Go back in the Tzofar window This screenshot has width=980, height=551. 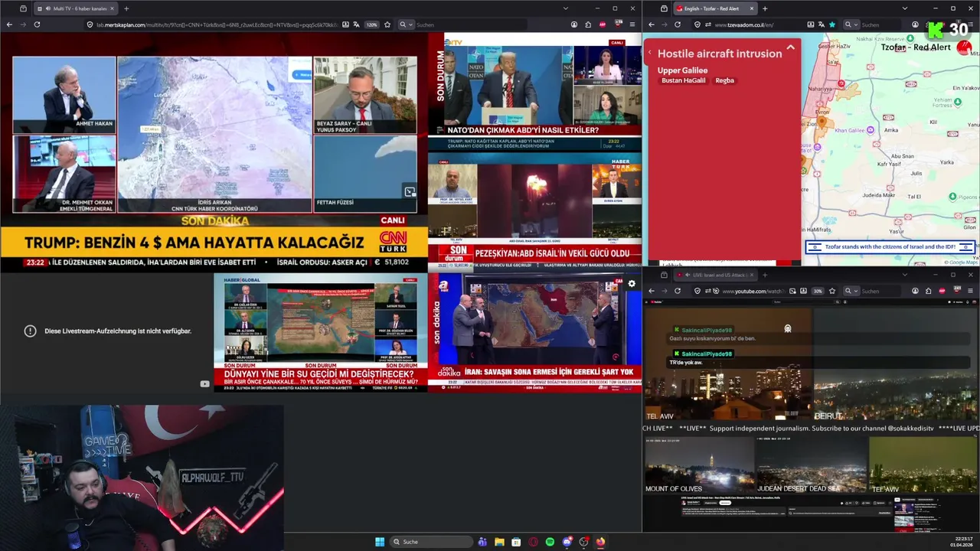(x=652, y=24)
